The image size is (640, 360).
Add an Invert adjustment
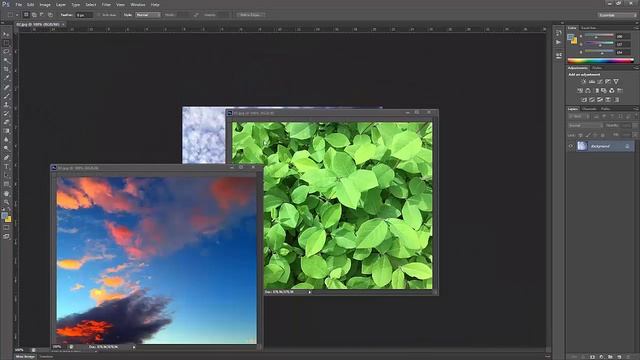(584, 100)
